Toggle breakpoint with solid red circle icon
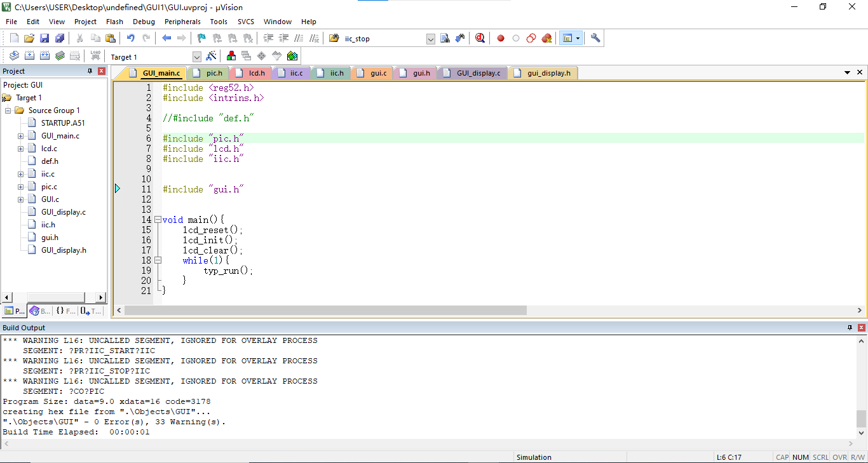 point(501,38)
